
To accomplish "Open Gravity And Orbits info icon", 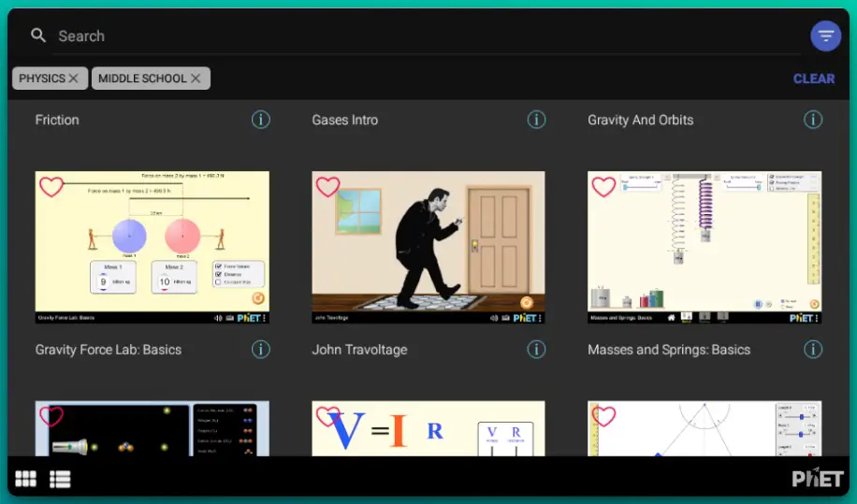I will click(813, 120).
